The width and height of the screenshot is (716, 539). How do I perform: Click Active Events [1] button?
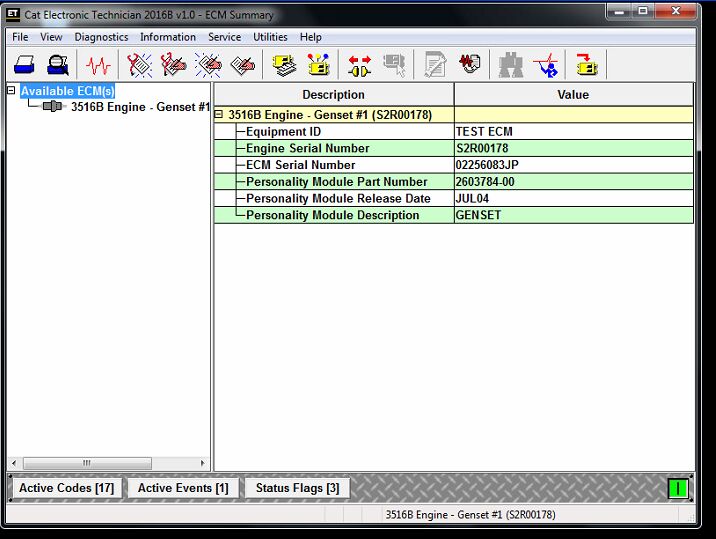183,488
